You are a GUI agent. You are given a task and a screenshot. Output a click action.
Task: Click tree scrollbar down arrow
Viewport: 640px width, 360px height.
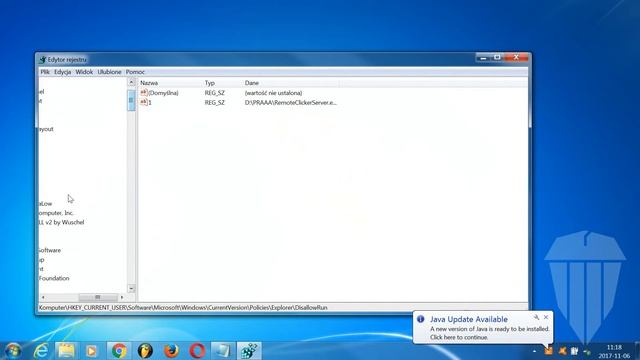(x=131, y=288)
